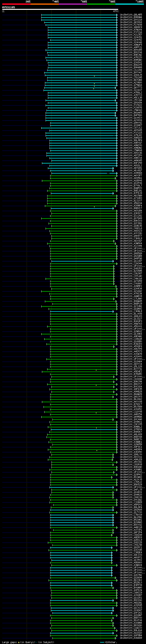Click UniRef100_A9GTP8 in the hit list
The image size is (146, 644).
[x=131, y=349]
